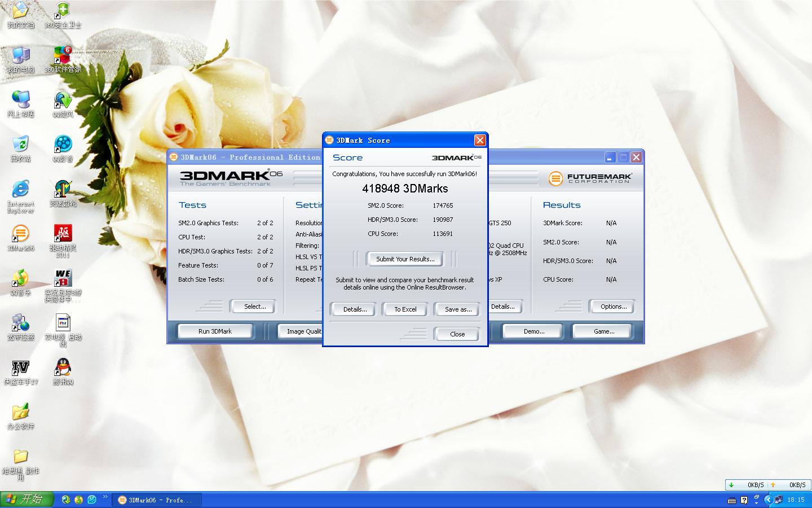
Task: Click the network connection tray icon
Action: pyautogui.click(x=779, y=500)
